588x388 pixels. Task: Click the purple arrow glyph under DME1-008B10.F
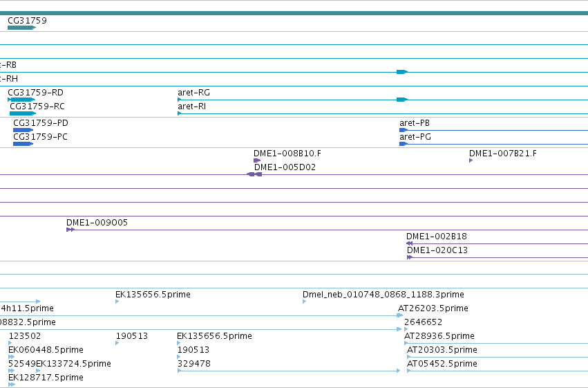click(257, 160)
